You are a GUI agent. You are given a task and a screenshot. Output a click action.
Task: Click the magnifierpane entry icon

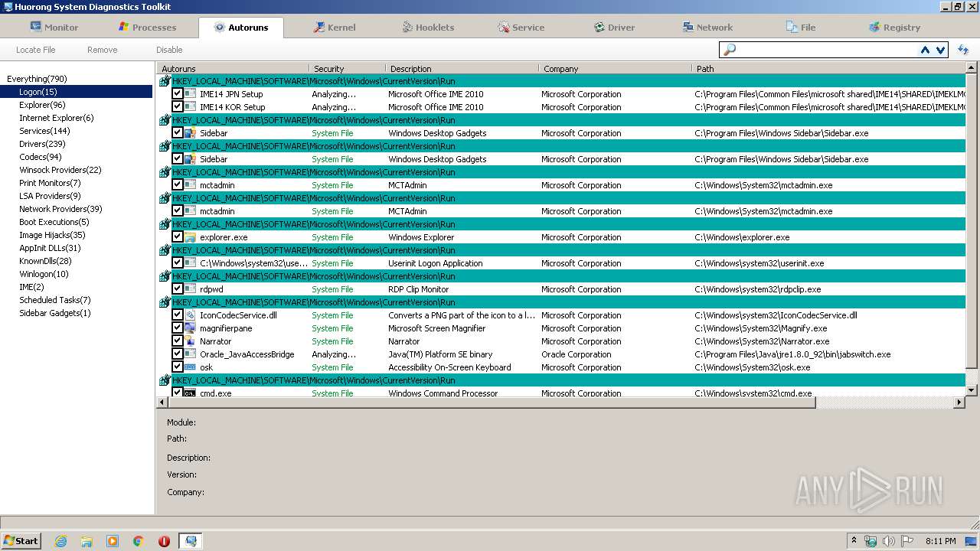(x=190, y=328)
